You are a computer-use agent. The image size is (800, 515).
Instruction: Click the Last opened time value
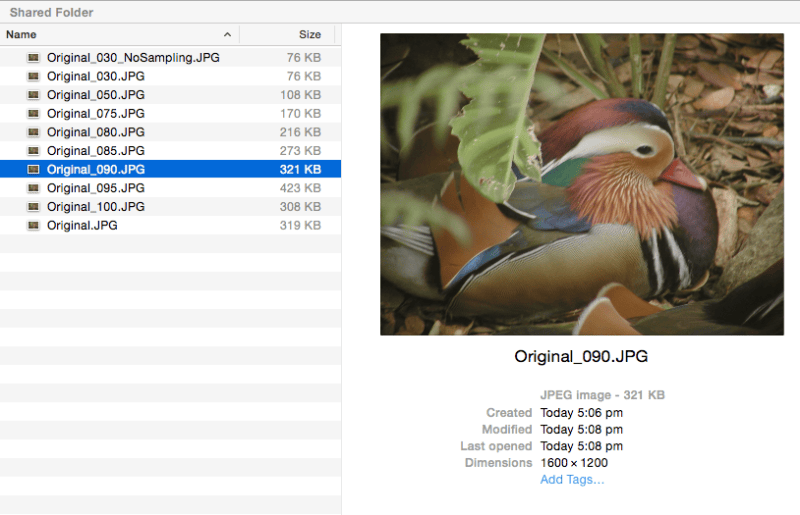pos(582,446)
